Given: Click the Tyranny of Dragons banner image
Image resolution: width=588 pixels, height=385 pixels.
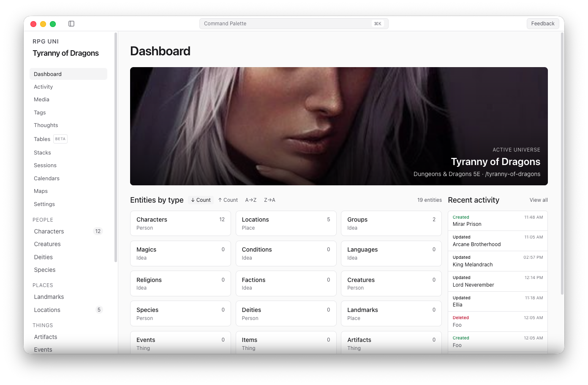Looking at the screenshot, I should [x=339, y=126].
